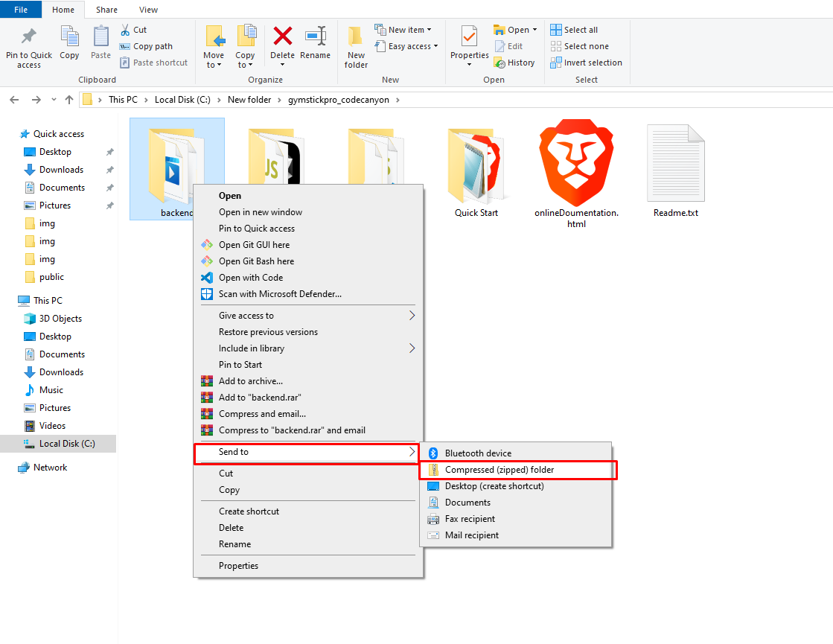833x644 pixels.
Task: Click Invert selection in the ribbon
Action: click(x=586, y=63)
